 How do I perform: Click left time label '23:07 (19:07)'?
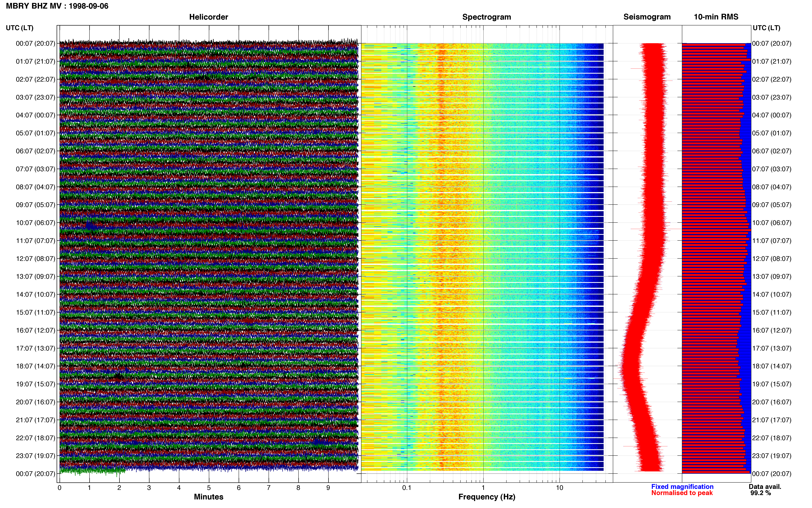click(x=35, y=456)
